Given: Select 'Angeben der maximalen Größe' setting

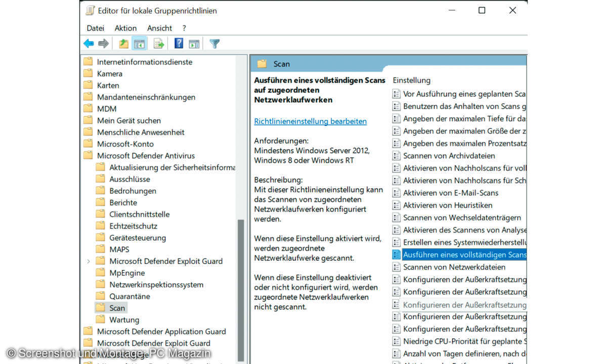Looking at the screenshot, I should pos(459,131).
